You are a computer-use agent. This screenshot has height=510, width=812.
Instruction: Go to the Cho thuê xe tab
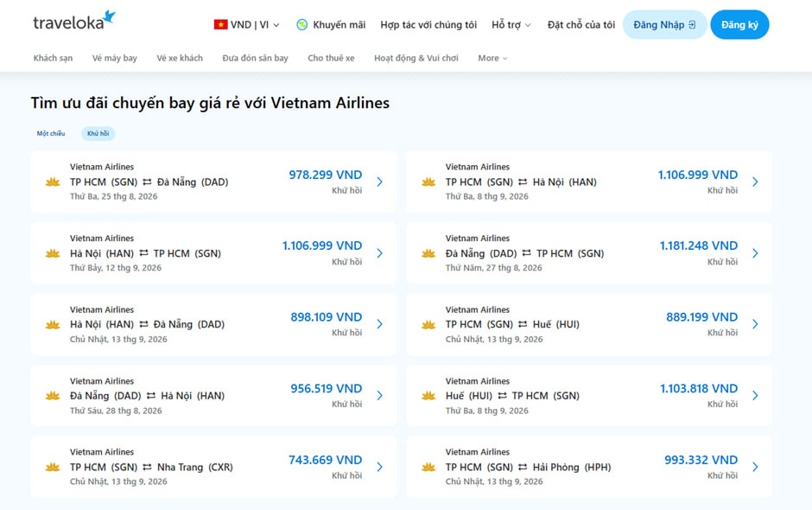pyautogui.click(x=331, y=58)
